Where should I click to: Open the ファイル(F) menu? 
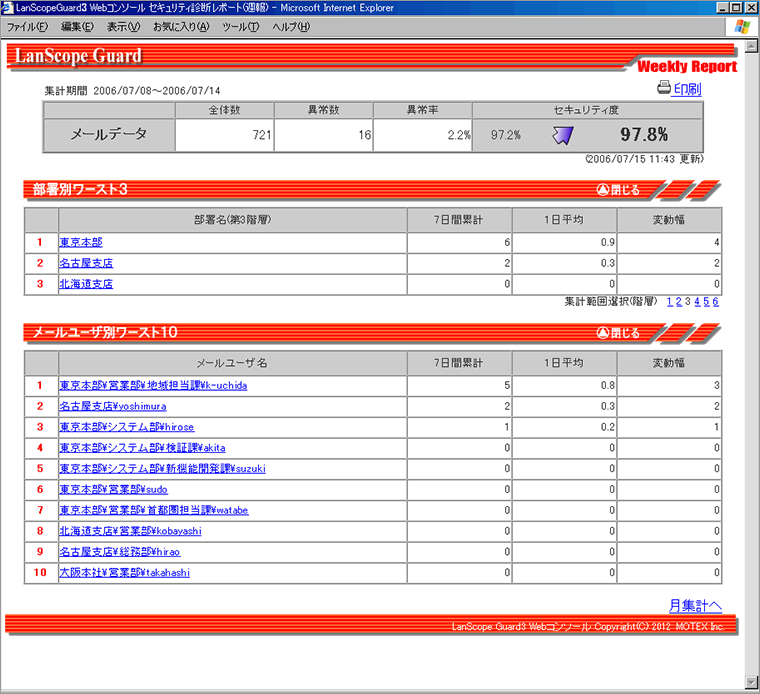pos(27,27)
